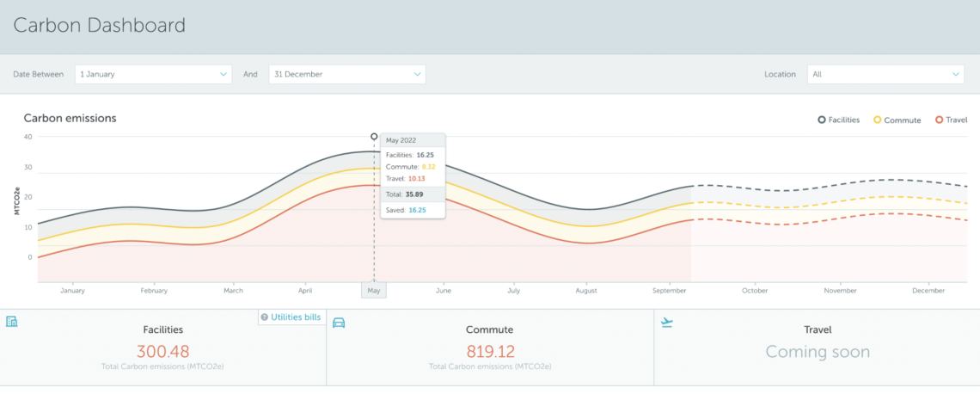Click the Commute card heading
Image resolution: width=980 pixels, height=394 pixels.
[x=489, y=329]
